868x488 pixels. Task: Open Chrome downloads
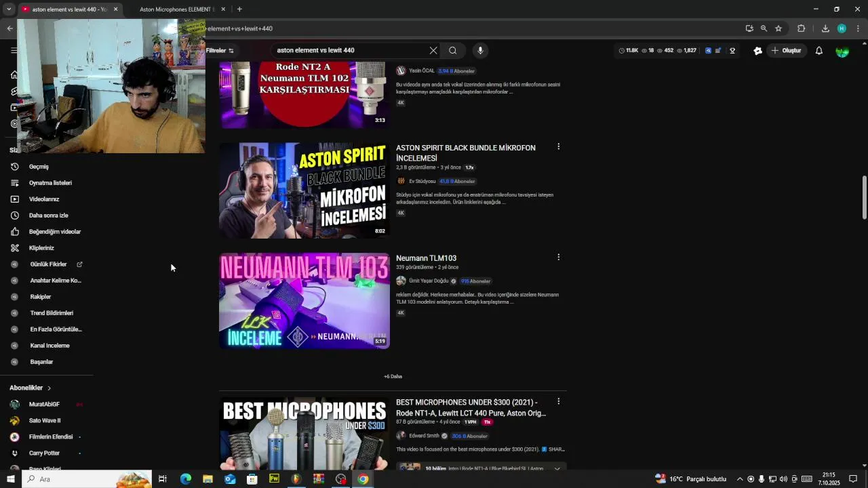[x=825, y=28]
